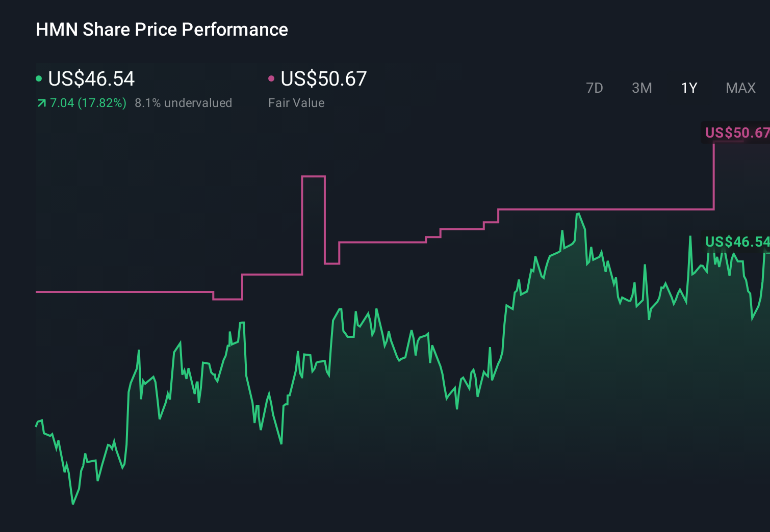Viewport: 770px width, 532px height.
Task: Click the 8.1% undervalued label
Action: 184,103
